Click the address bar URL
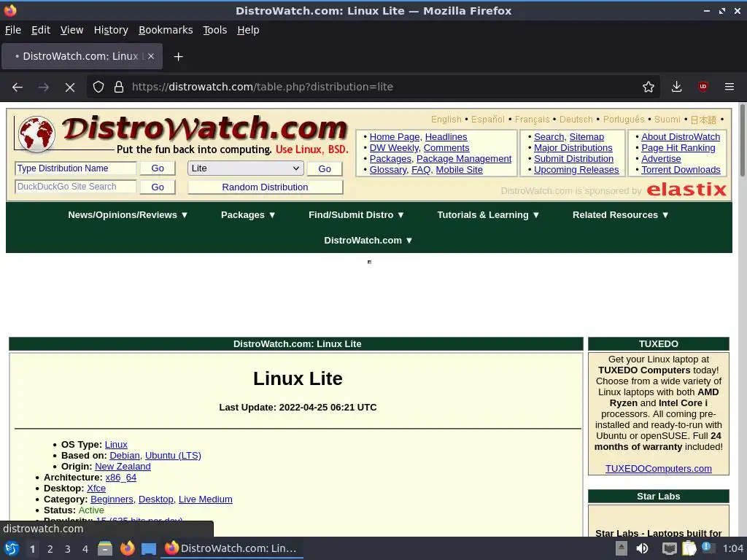 [x=263, y=87]
